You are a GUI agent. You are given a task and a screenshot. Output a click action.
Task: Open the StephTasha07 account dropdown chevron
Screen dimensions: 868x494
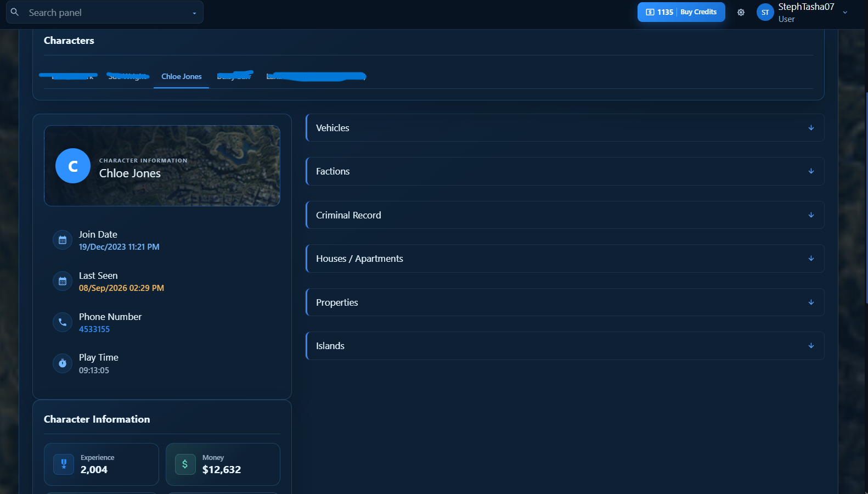[845, 12]
